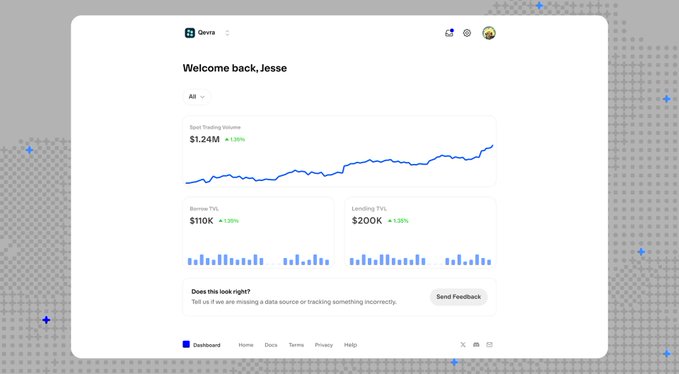Click the Borrow TVL bar chart
The height and width of the screenshot is (374, 679).
click(258, 259)
